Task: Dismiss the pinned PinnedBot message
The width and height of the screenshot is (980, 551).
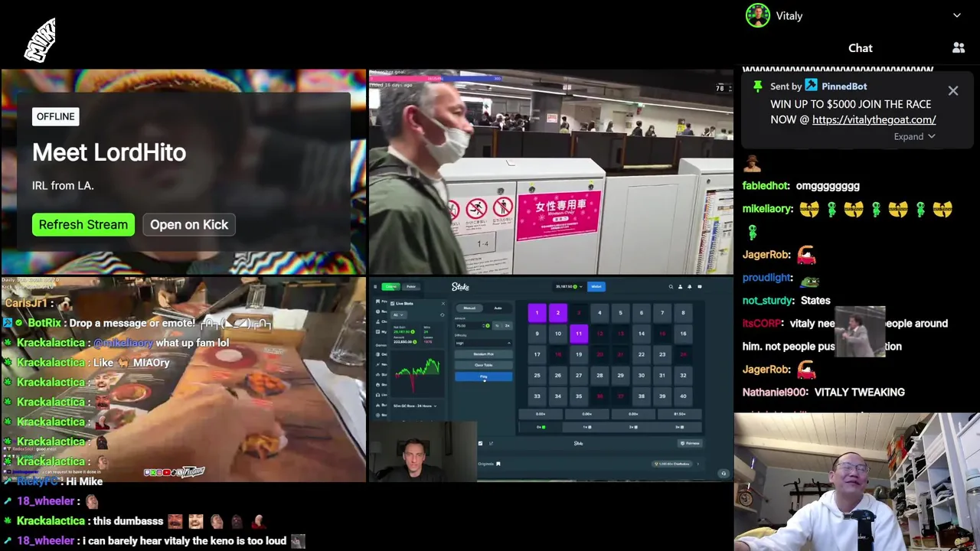Action: (953, 91)
